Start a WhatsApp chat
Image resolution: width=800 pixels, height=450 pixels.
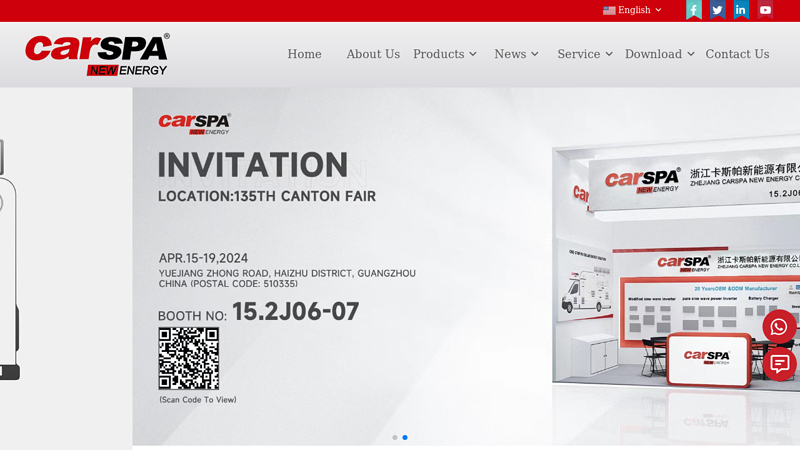tap(779, 327)
